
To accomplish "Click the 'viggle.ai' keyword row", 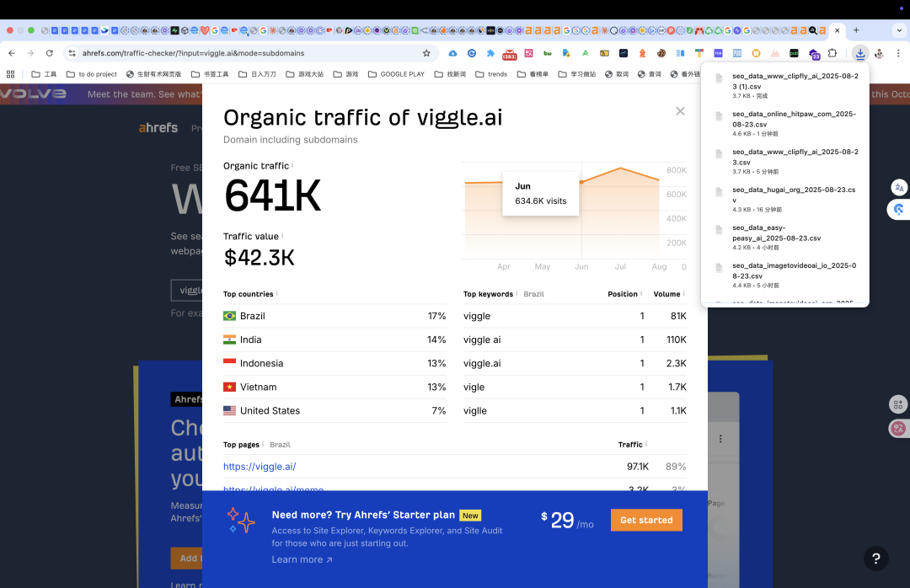I will coord(575,363).
